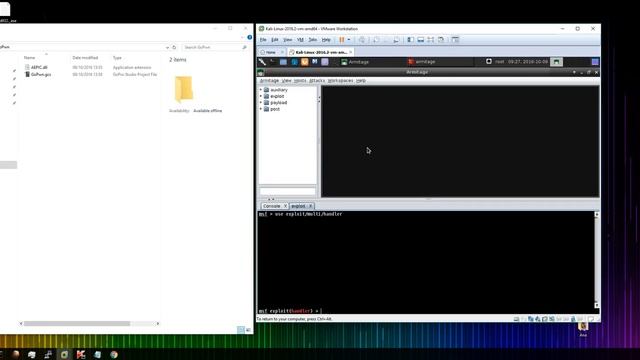Enter VMware full screen mode icon
Screen dimensions: 640x360
(x=431, y=40)
